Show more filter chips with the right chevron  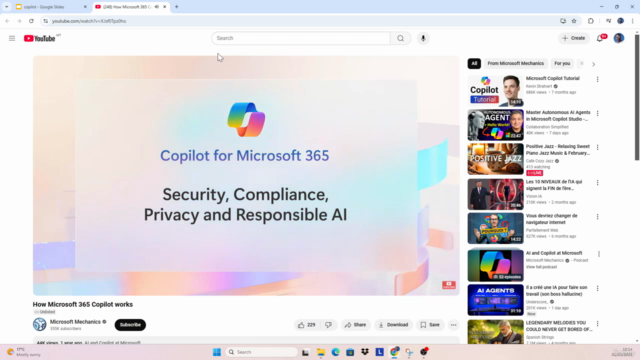(x=593, y=64)
